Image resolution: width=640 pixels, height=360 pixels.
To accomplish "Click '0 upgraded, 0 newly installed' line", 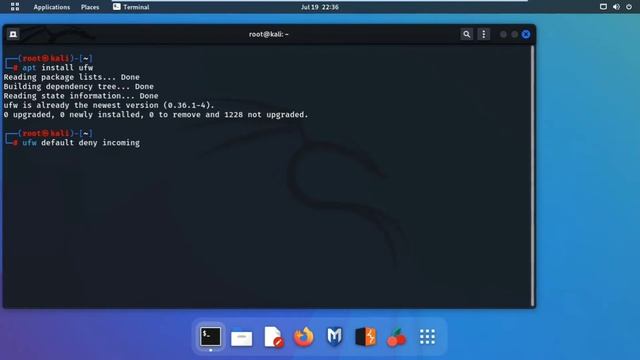I will click(156, 115).
